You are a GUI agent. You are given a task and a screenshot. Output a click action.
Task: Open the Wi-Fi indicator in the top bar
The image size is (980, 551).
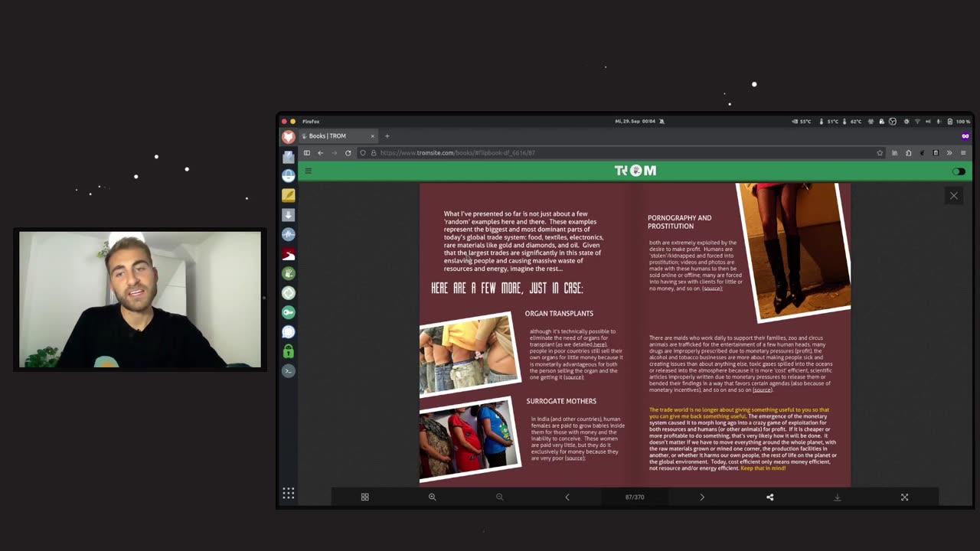917,122
